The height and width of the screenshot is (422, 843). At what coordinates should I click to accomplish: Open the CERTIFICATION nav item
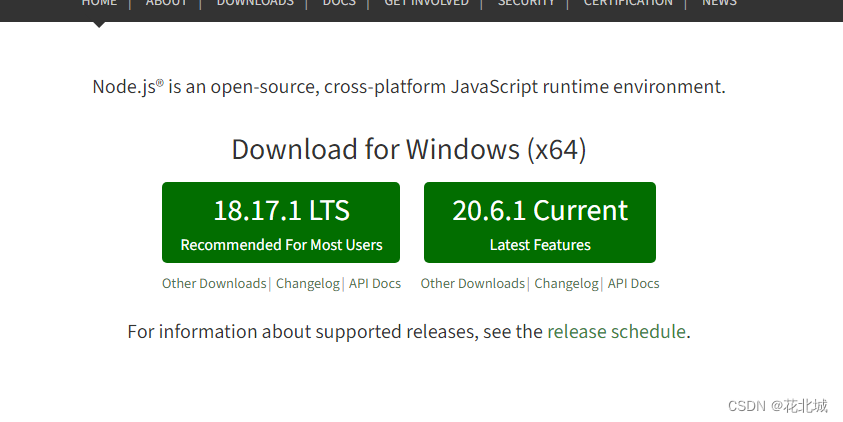click(628, 3)
